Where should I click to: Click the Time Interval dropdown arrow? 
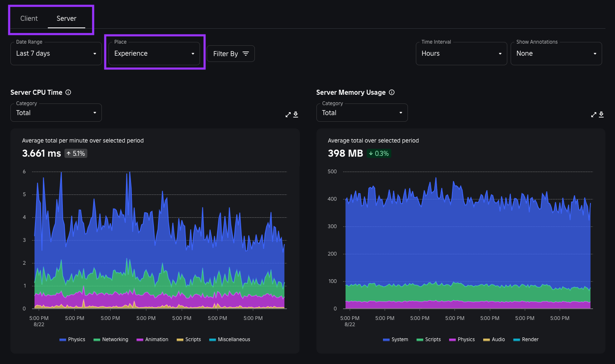[x=500, y=54]
